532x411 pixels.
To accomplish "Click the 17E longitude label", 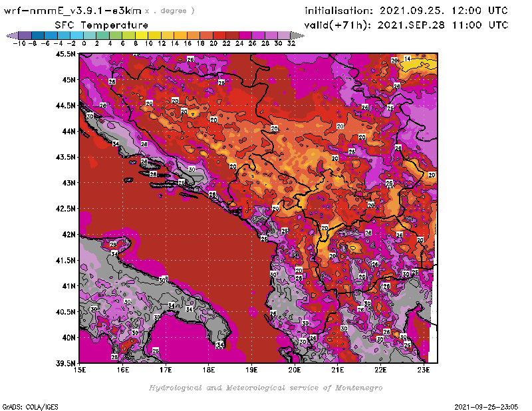I will pyautogui.click(x=166, y=370).
